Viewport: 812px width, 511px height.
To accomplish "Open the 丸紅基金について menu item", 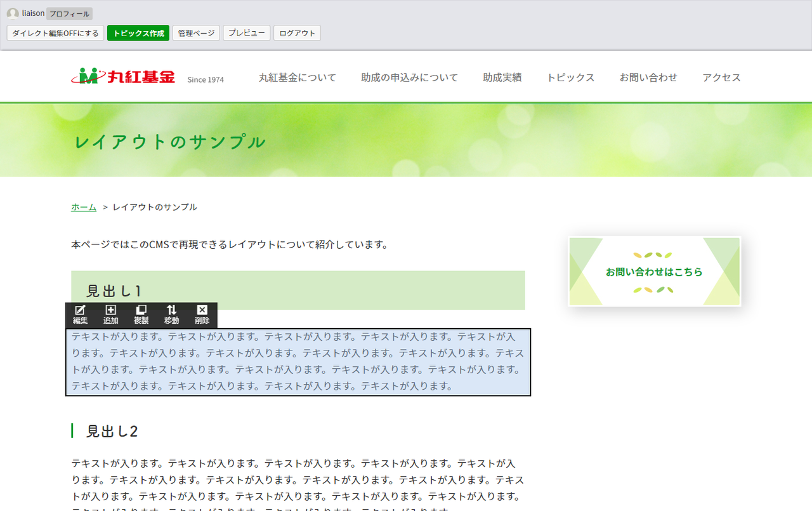I will [298, 77].
